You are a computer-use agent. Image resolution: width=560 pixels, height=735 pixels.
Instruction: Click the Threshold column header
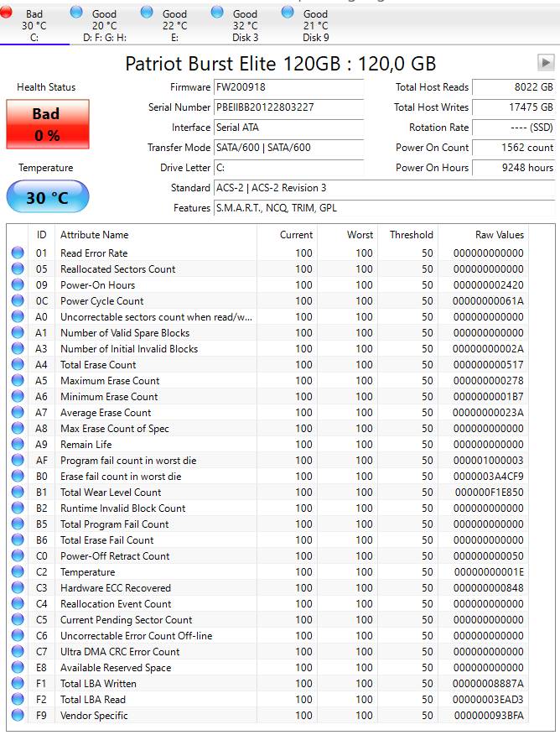click(x=407, y=235)
